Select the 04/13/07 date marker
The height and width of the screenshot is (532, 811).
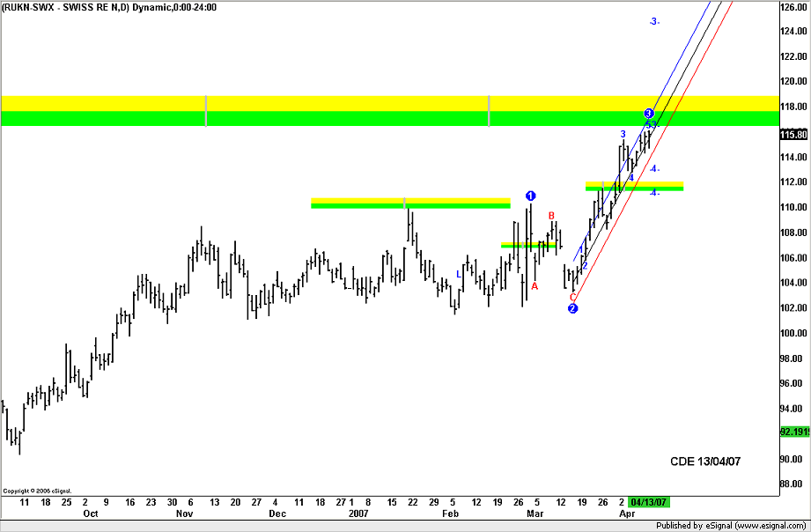click(652, 502)
